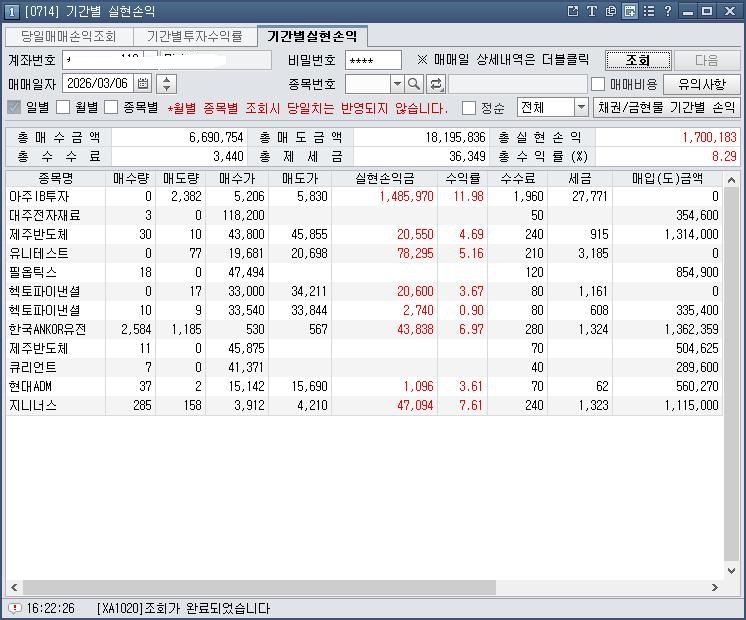The width and height of the screenshot is (746, 620).
Task: Open the 종목번호 dropdown arrow
Action: 397,84
